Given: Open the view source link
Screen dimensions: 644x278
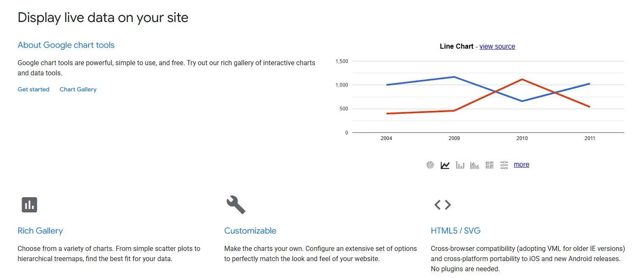Looking at the screenshot, I should [x=497, y=47].
